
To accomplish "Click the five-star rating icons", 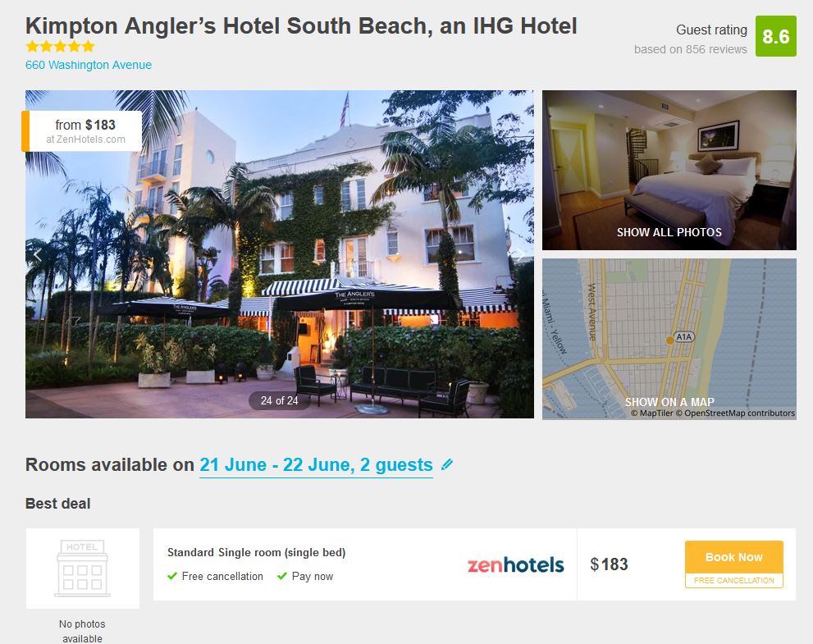I will (60, 47).
